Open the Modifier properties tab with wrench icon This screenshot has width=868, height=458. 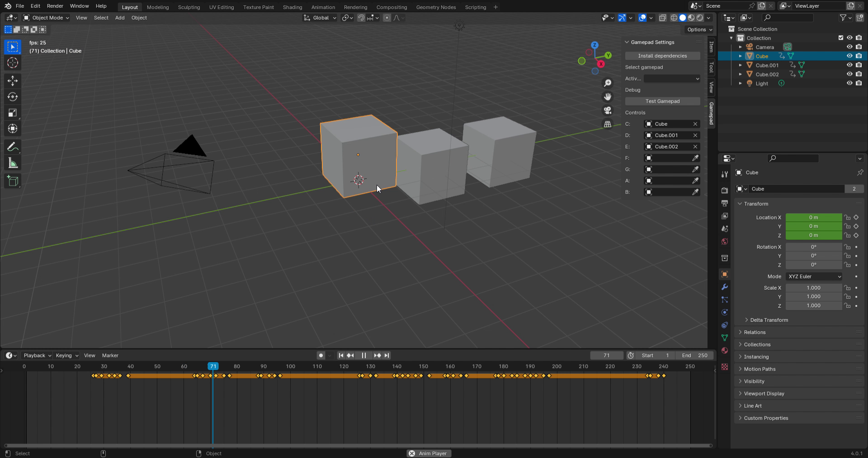(724, 287)
